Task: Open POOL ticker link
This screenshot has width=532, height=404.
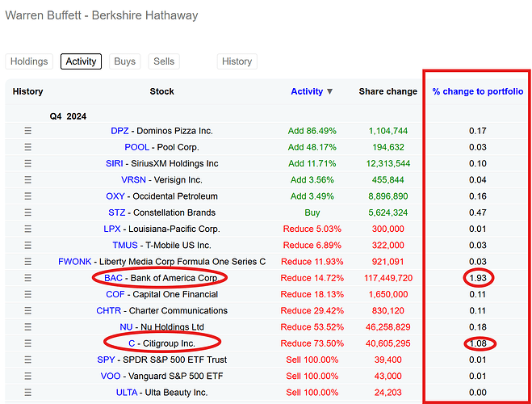Action: tap(136, 147)
